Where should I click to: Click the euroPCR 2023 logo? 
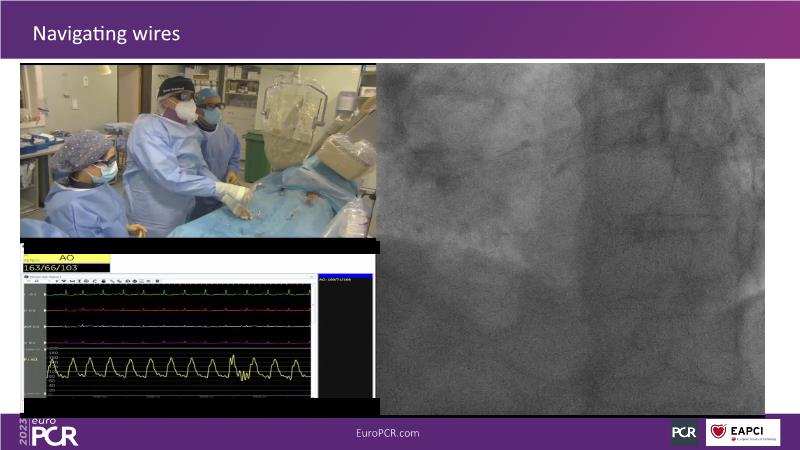50,432
